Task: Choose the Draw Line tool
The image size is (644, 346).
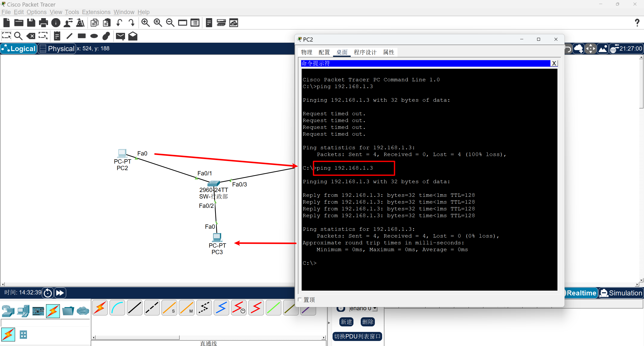Action: [69, 36]
